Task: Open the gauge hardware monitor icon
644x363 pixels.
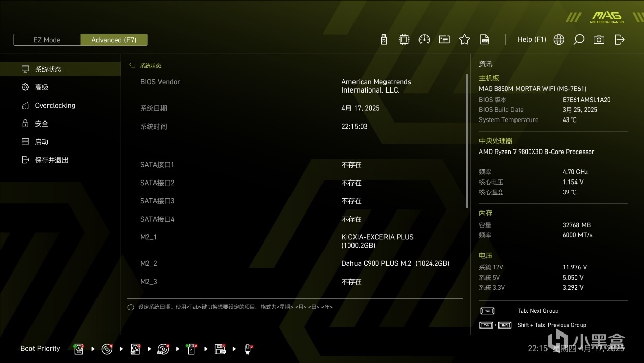Action: coord(424,39)
